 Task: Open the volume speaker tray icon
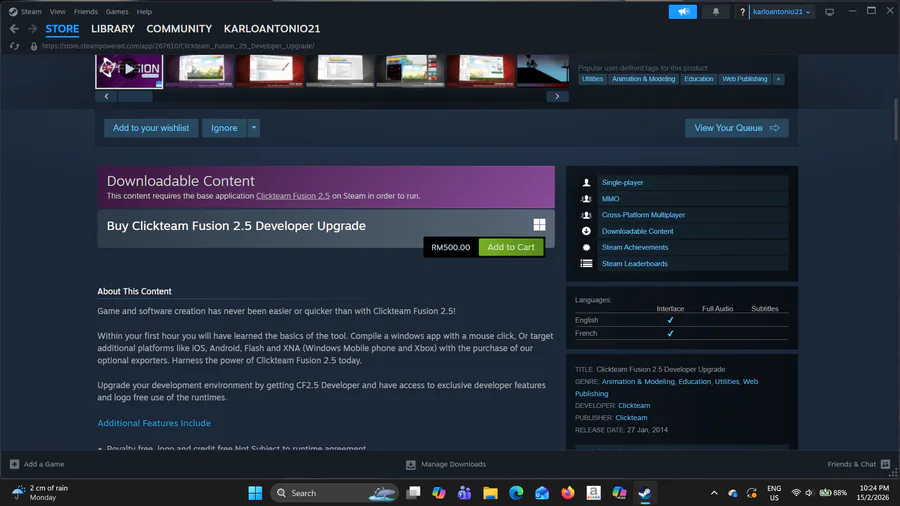tap(809, 493)
